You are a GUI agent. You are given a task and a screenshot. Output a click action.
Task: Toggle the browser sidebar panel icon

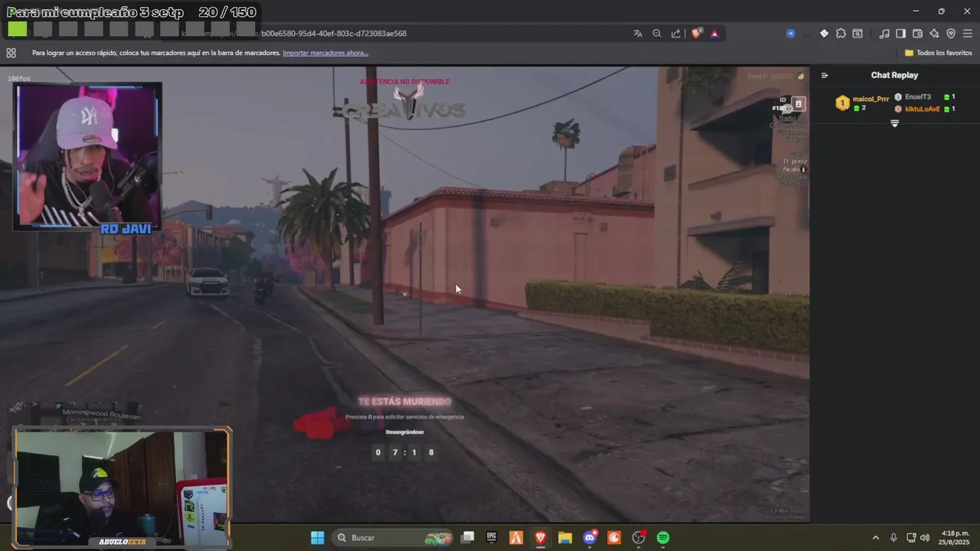coord(900,34)
